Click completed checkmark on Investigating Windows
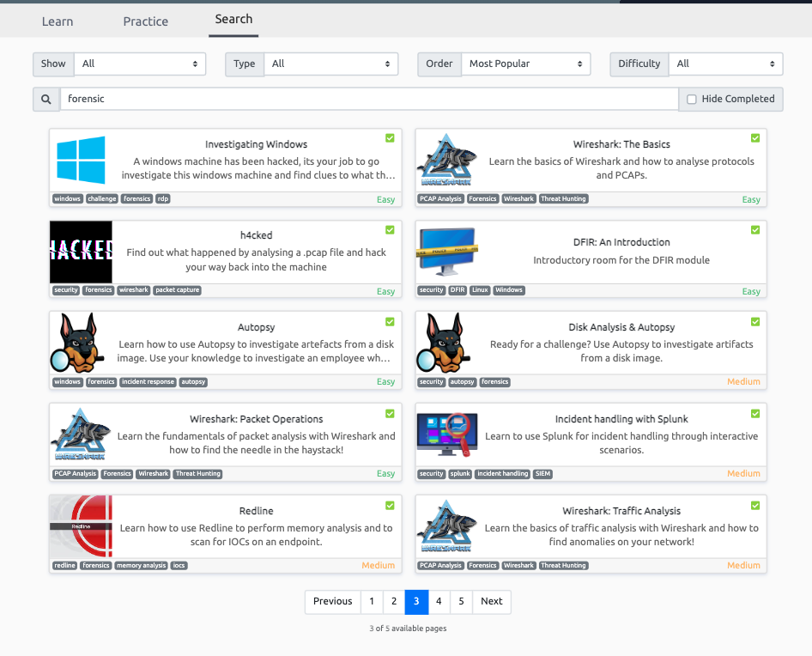The image size is (812, 656). tap(390, 138)
